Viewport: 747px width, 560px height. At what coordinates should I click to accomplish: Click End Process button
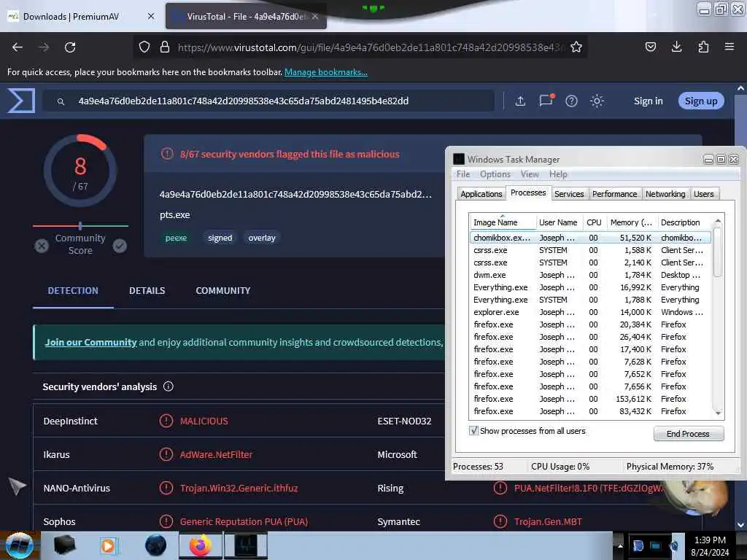point(689,434)
